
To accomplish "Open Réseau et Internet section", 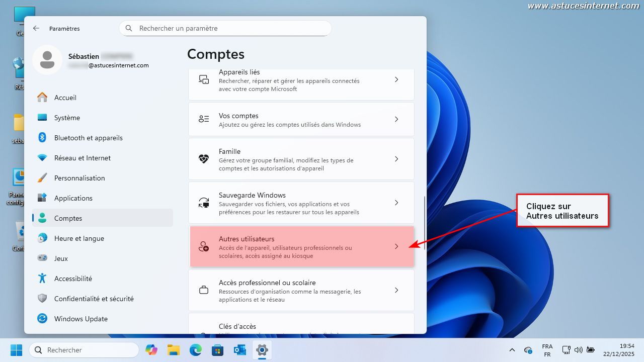I will pyautogui.click(x=82, y=158).
